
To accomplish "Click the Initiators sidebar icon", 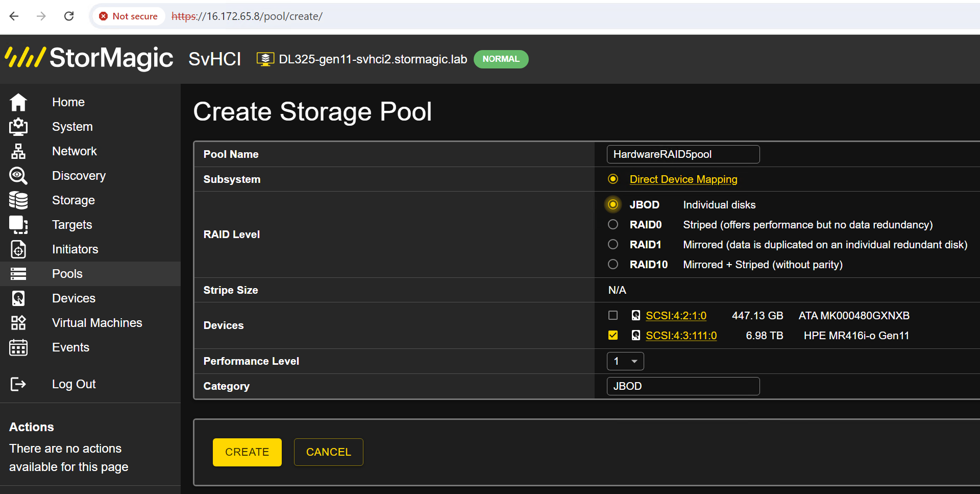I will [x=18, y=249].
